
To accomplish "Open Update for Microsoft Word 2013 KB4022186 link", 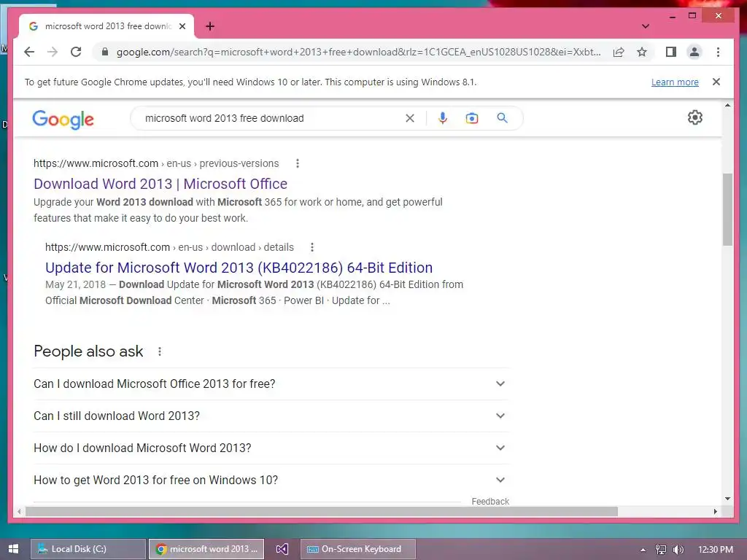I will point(239,268).
